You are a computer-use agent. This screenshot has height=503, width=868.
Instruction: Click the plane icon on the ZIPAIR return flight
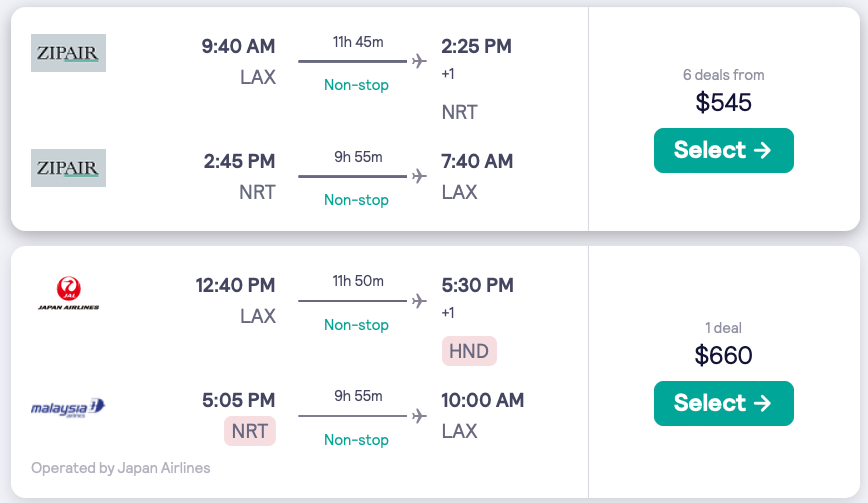click(420, 176)
